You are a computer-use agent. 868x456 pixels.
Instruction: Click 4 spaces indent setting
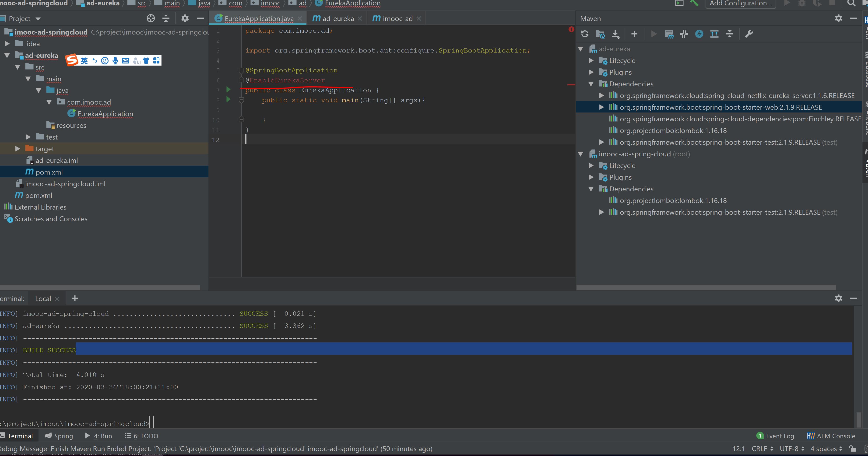tap(826, 449)
